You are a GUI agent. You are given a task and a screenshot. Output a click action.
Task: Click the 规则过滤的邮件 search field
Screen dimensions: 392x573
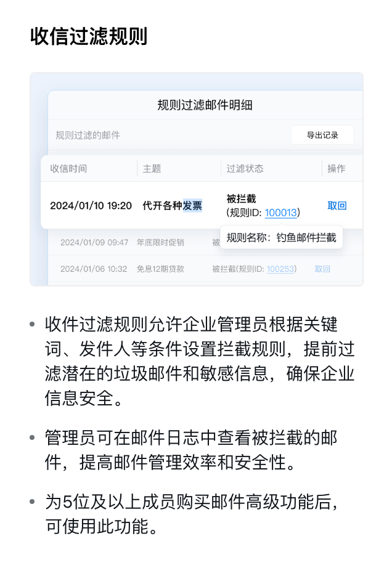[x=168, y=135]
